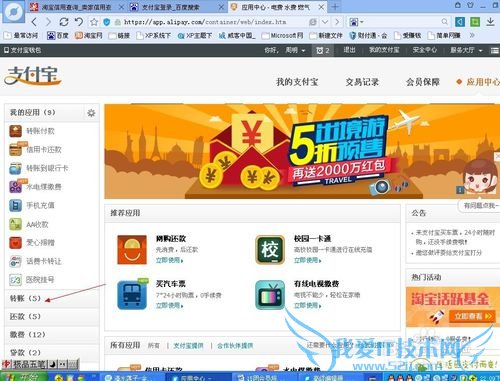The image size is (500, 381).
Task: Open the 服务大厅 dropdown in top bar
Action: (x=466, y=50)
